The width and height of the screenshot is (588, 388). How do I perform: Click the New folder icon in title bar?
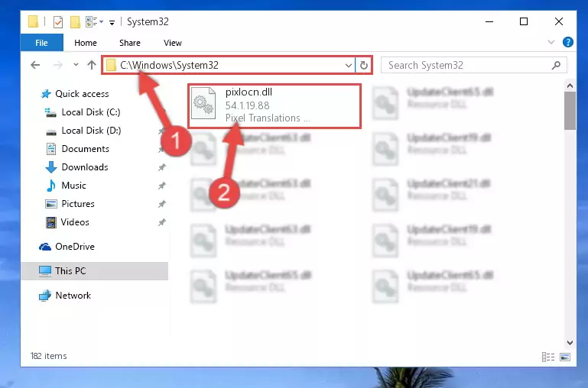pyautogui.click(x=75, y=22)
